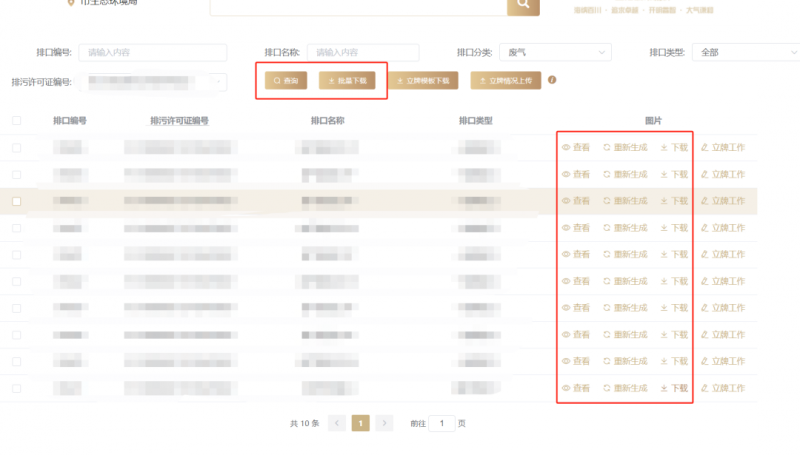Toggle the select-all checkbox in table header
The image size is (800, 455).
[16, 121]
